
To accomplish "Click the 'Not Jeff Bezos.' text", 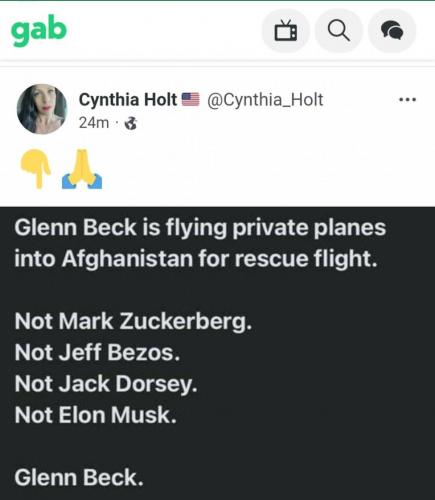I will 97,353.
